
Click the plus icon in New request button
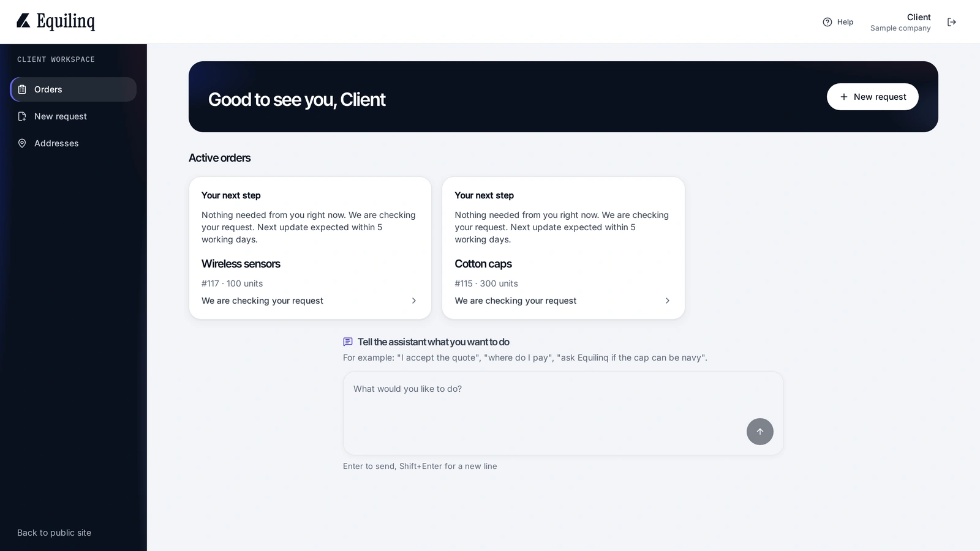coord(844,97)
